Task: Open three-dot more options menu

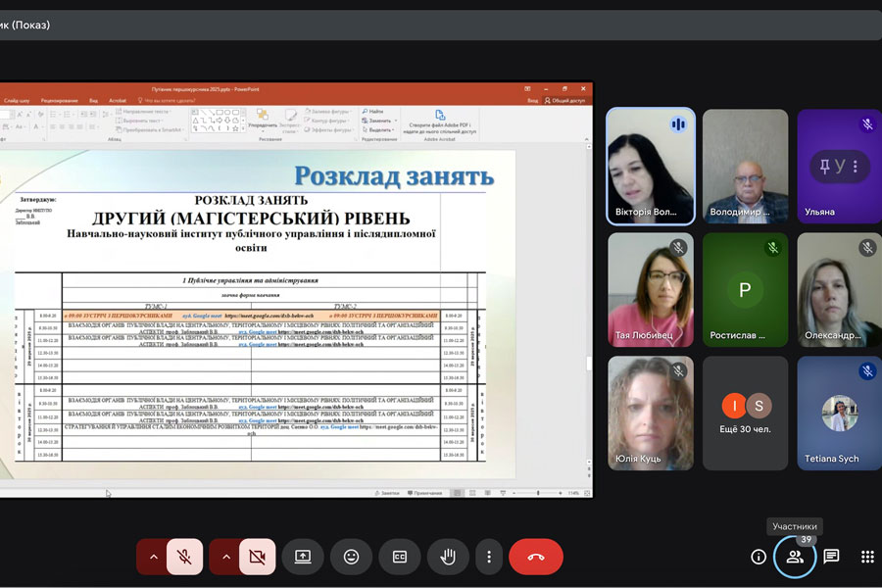Action: [x=489, y=557]
